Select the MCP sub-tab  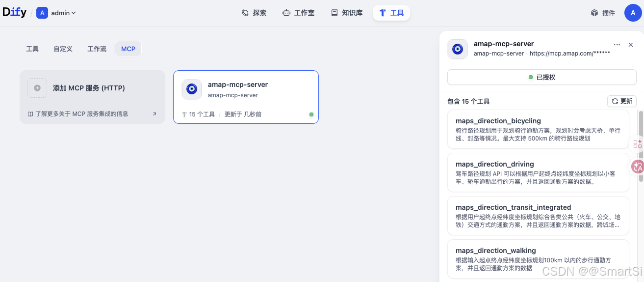[x=128, y=49]
